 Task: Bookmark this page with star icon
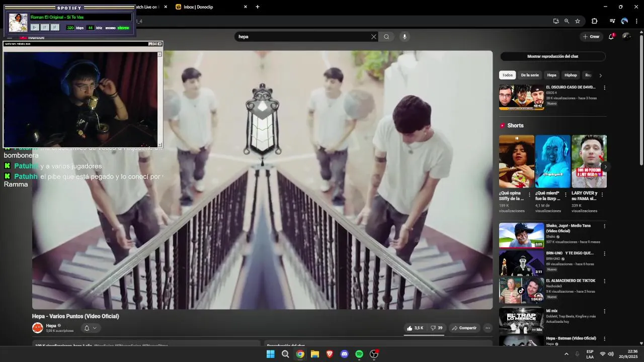(578, 21)
